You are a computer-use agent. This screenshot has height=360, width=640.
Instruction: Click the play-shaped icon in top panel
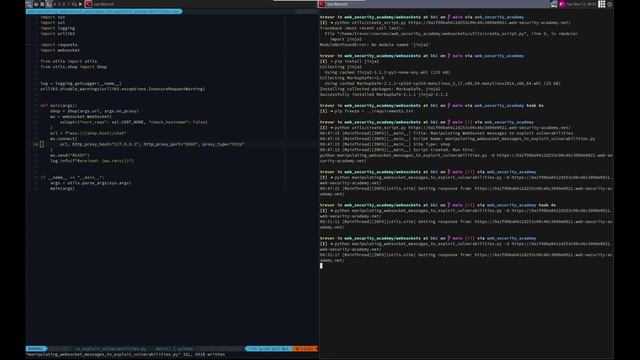[80, 4]
